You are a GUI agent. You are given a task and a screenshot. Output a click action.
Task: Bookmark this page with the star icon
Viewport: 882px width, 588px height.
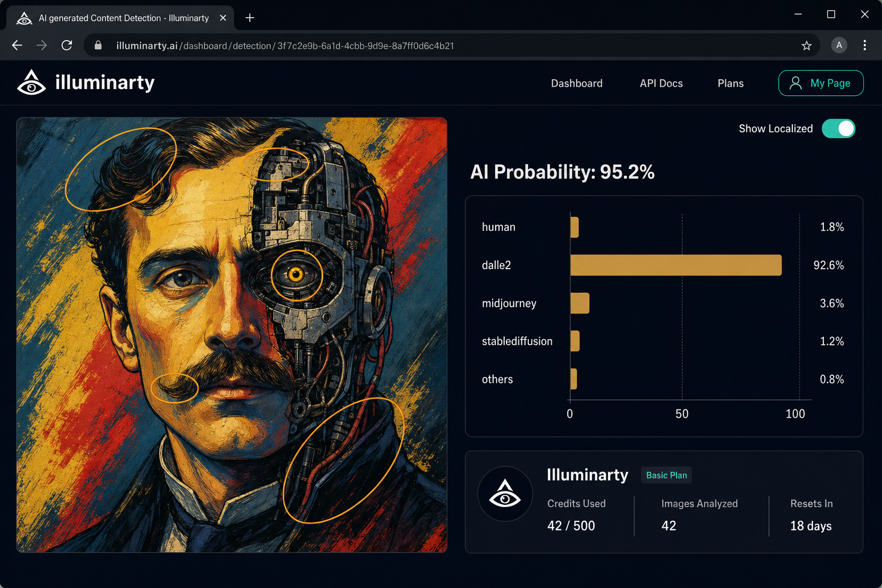tap(807, 45)
